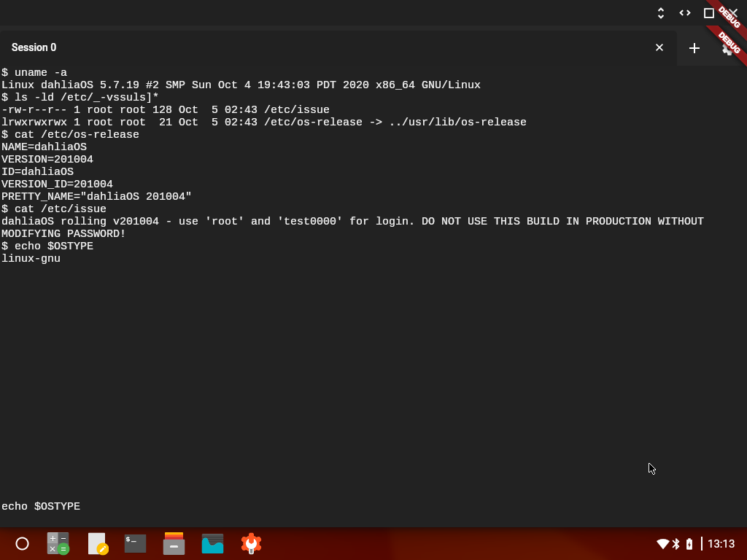Open the Terminal app from the shelf
The width and height of the screenshot is (747, 560).
pos(135,543)
